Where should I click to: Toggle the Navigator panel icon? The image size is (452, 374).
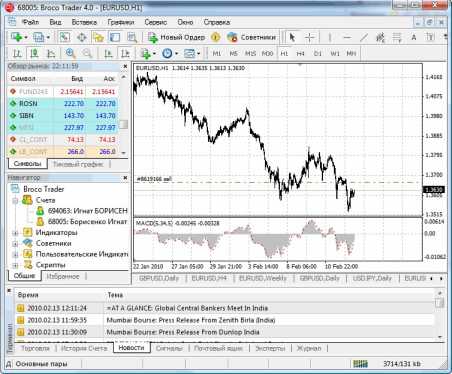[98, 37]
